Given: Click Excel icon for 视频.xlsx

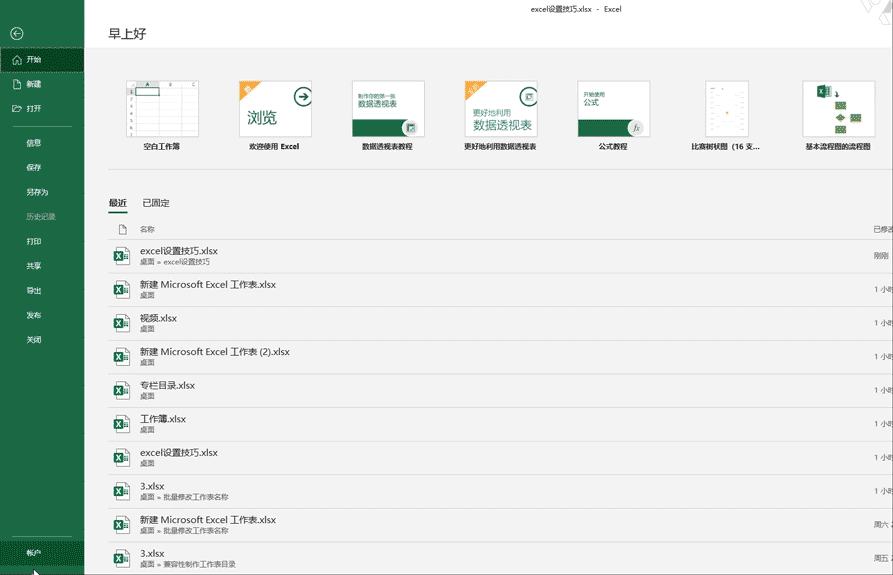Looking at the screenshot, I should point(121,323).
